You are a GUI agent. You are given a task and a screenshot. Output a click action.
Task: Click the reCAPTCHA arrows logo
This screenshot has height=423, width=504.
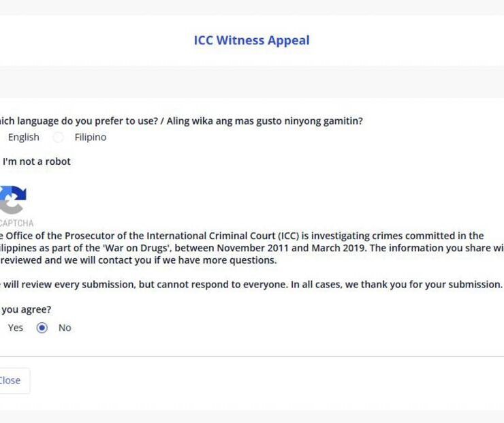click(x=12, y=200)
